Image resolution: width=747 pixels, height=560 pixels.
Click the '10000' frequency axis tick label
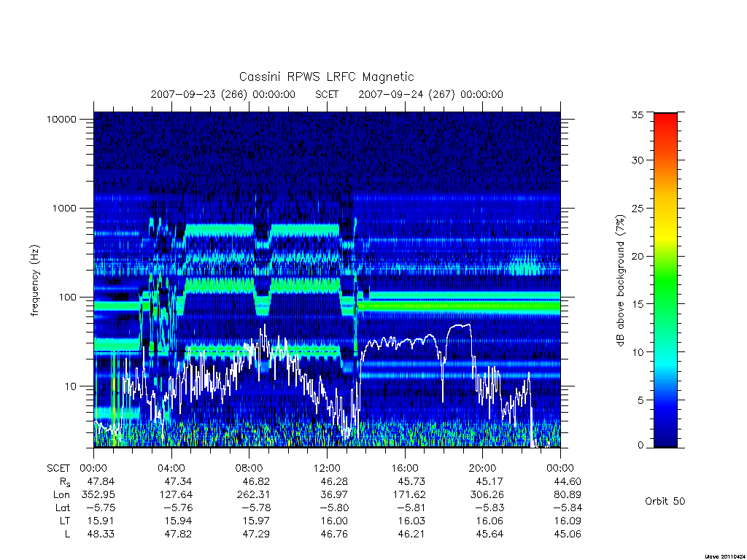[x=61, y=119]
